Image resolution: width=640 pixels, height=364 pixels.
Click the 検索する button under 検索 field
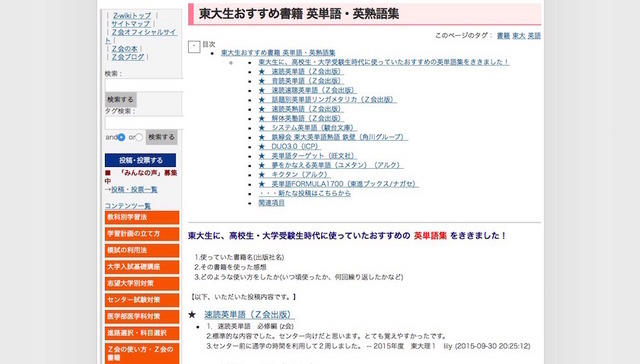(120, 100)
